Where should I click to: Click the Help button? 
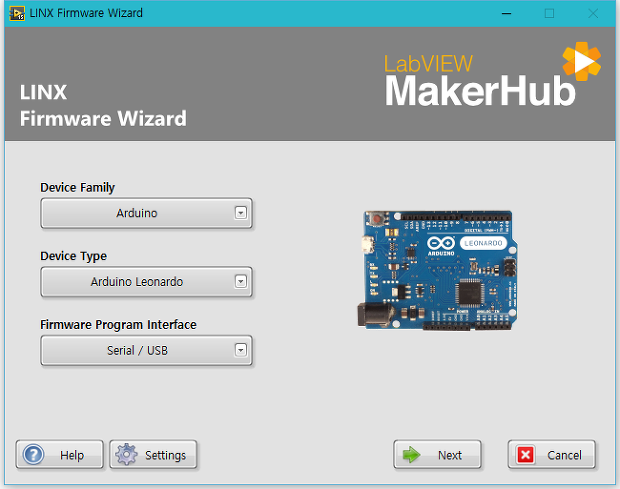pos(60,455)
